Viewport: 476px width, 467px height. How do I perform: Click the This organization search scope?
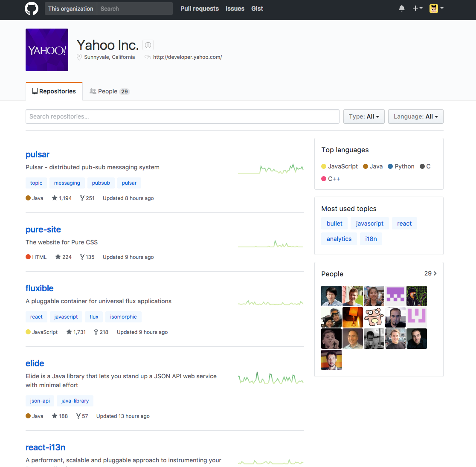point(71,9)
